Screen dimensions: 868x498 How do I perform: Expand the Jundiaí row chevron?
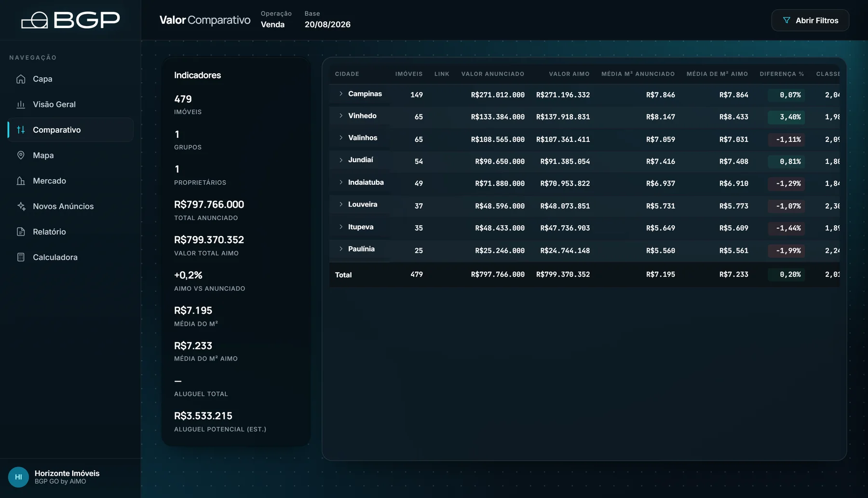[x=341, y=160]
